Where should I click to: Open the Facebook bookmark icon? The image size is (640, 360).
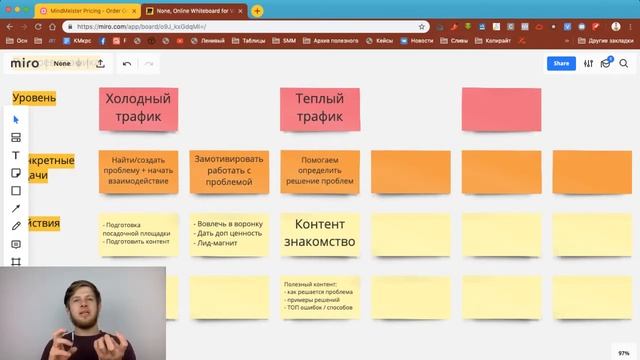tap(103, 41)
